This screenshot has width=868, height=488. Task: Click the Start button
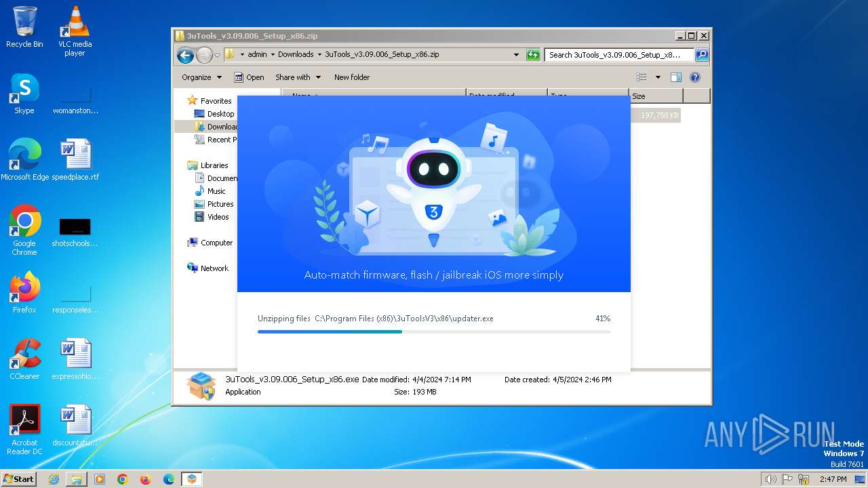point(18,479)
